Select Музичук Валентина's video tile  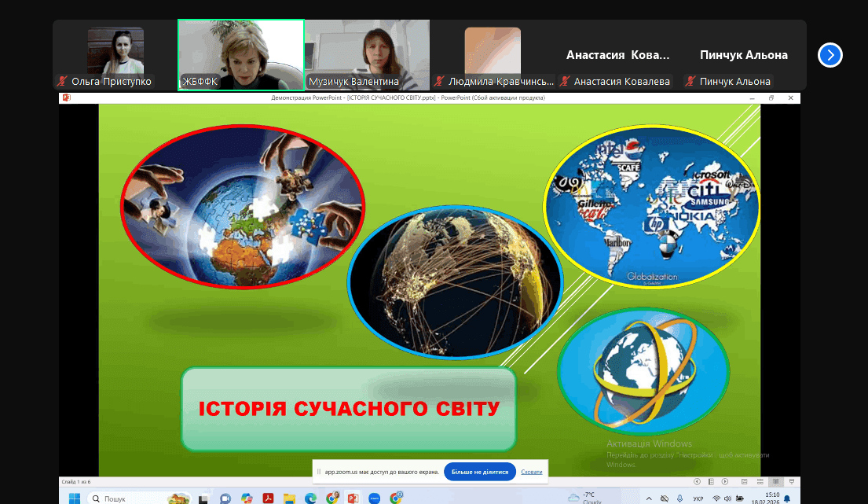point(367,55)
